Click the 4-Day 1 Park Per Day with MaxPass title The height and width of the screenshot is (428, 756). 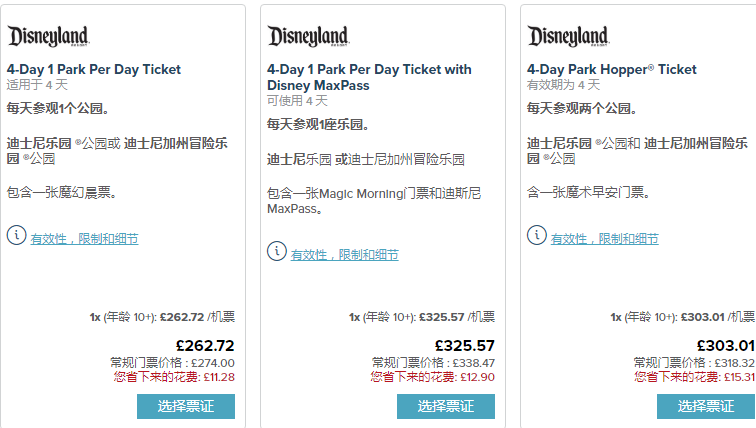368,77
